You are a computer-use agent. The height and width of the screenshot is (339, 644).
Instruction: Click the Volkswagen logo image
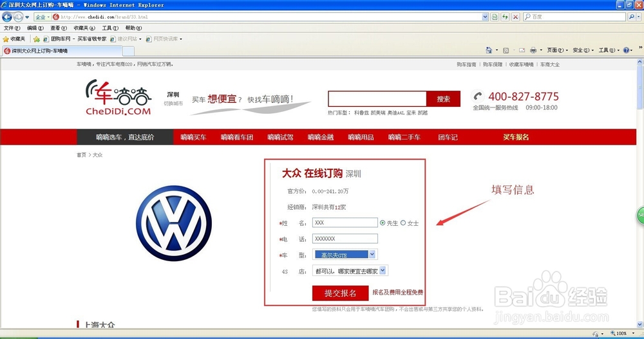tap(174, 223)
